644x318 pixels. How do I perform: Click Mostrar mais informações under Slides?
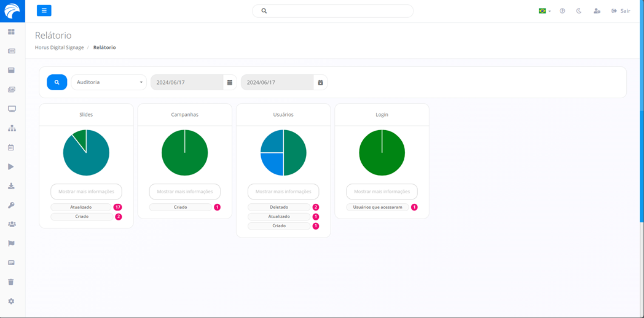pos(86,192)
